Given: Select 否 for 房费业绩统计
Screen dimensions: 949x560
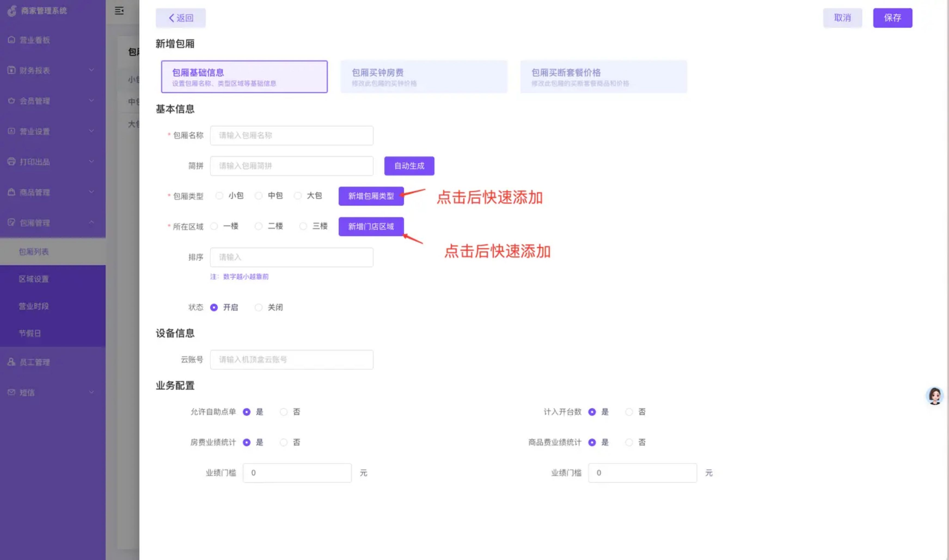Looking at the screenshot, I should point(283,442).
